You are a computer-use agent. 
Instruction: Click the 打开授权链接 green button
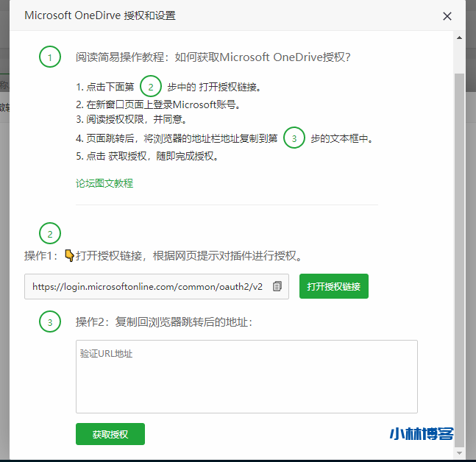point(333,286)
